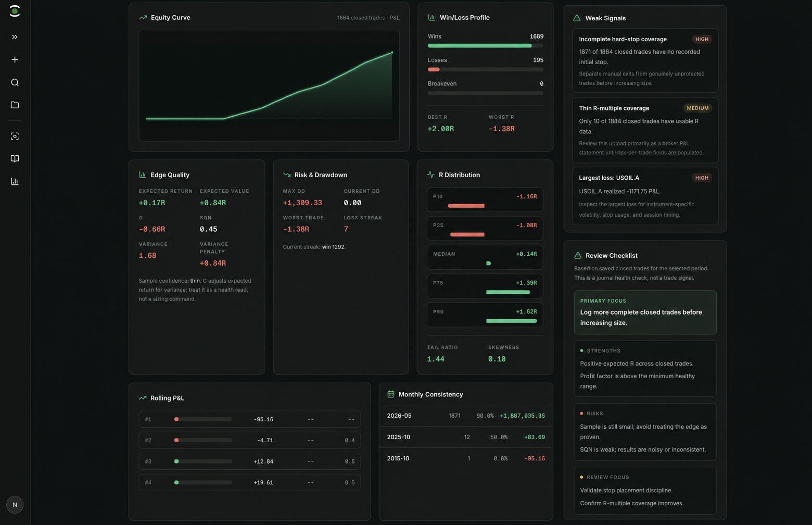Click the screenshot capture icon in sidebar
812x525 pixels.
click(15, 136)
